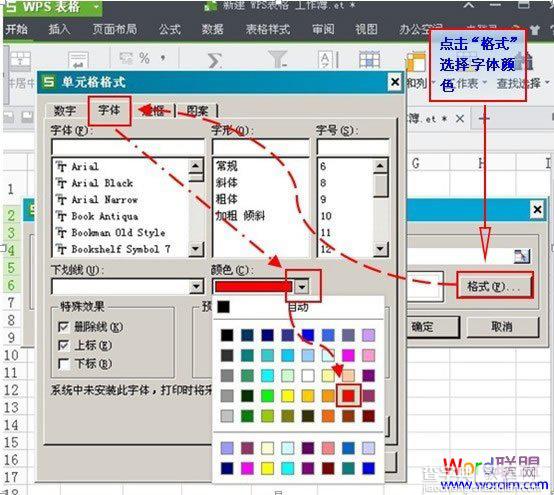The height and width of the screenshot is (495, 554).
Task: Click 取消 in the back dialog
Action: point(503,327)
